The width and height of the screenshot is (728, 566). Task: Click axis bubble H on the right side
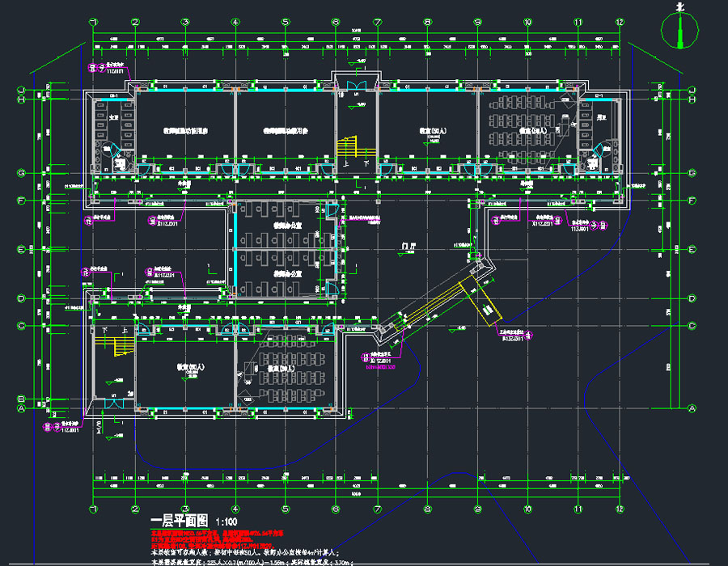[692, 99]
